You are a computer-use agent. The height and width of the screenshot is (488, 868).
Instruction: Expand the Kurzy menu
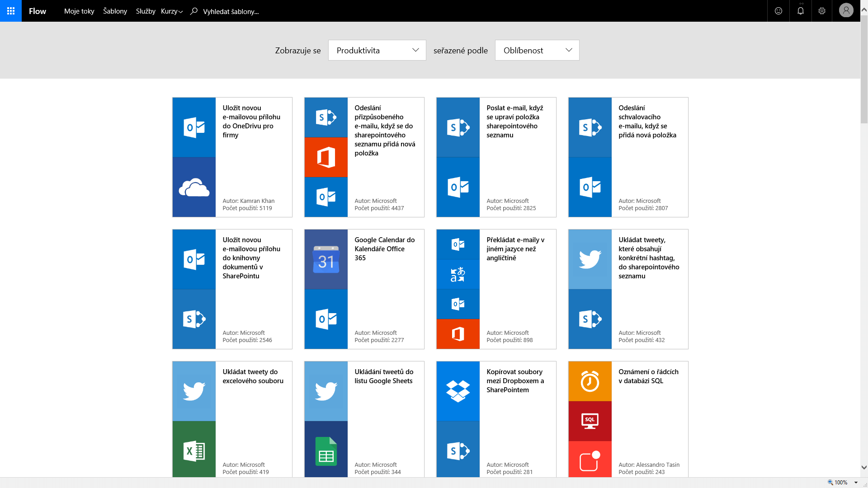click(172, 11)
